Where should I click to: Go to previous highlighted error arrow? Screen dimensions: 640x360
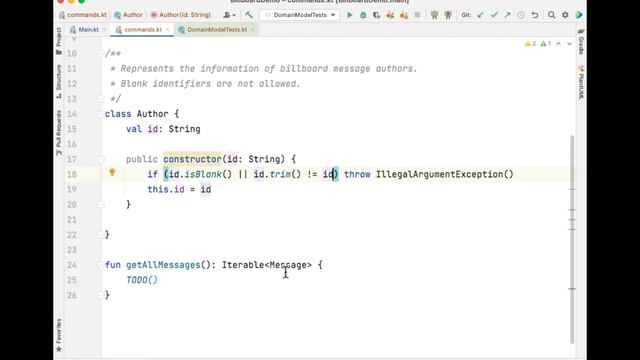[558, 44]
